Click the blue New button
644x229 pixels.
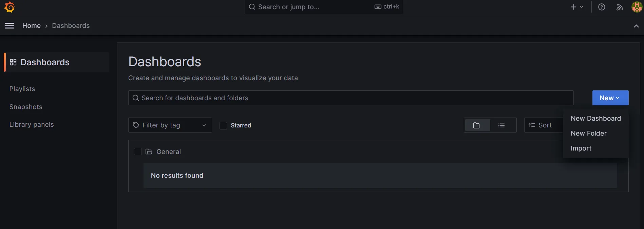pyautogui.click(x=610, y=98)
